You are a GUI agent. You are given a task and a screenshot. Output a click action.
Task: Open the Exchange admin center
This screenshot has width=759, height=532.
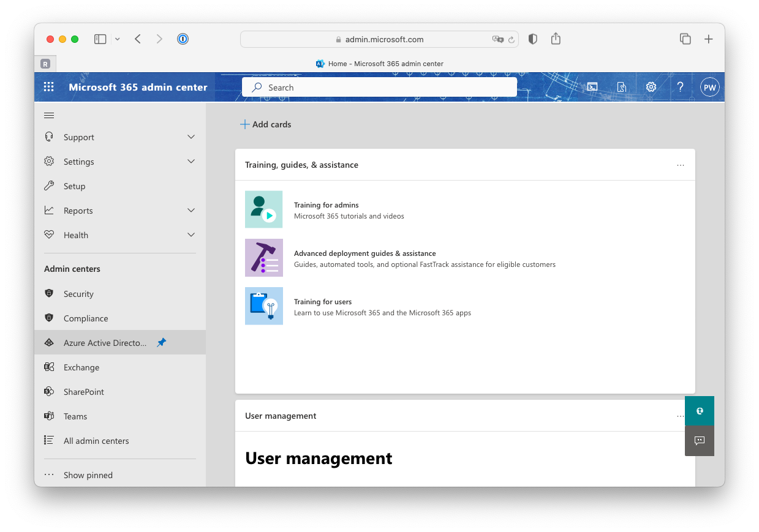pos(120,367)
